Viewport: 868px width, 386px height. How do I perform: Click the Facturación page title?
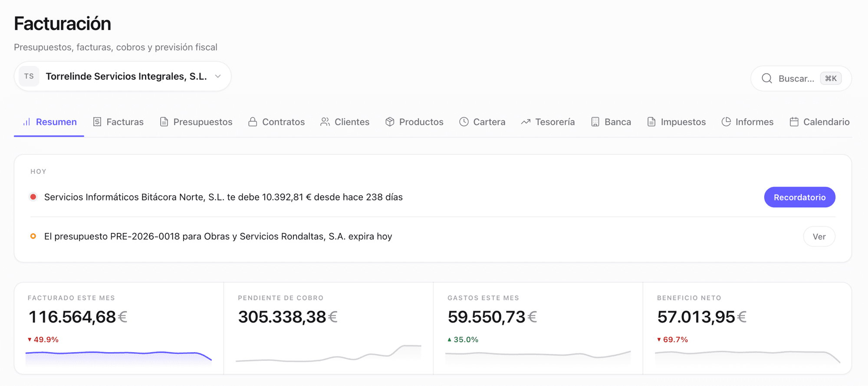62,23
